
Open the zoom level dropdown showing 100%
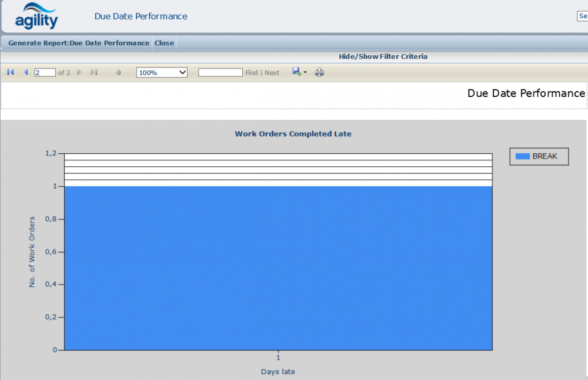tap(162, 72)
